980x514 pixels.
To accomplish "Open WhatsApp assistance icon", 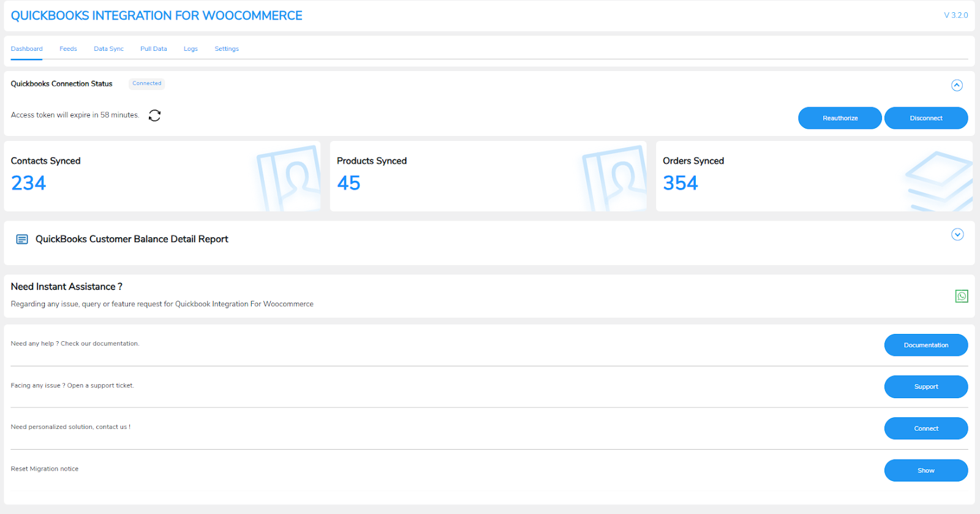I will click(962, 297).
